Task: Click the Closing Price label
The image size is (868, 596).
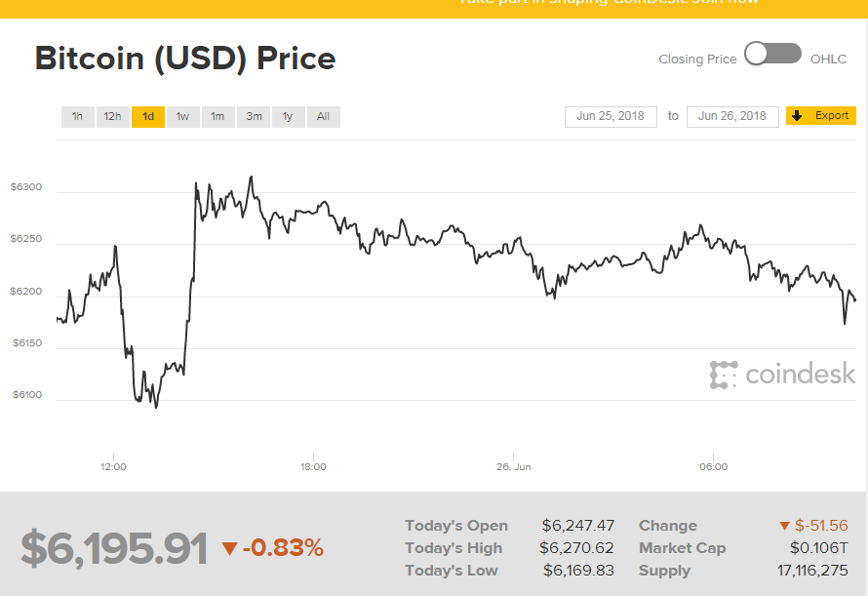Action: [x=697, y=60]
